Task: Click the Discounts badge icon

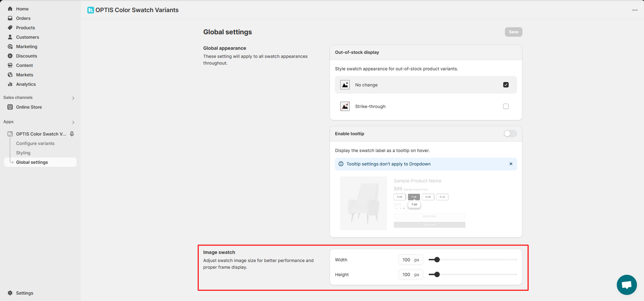Action: [10, 56]
